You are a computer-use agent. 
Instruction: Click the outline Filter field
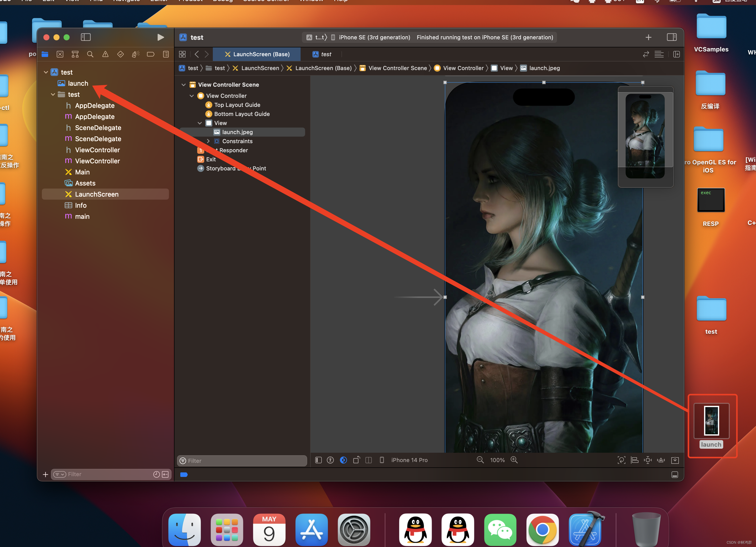click(242, 461)
